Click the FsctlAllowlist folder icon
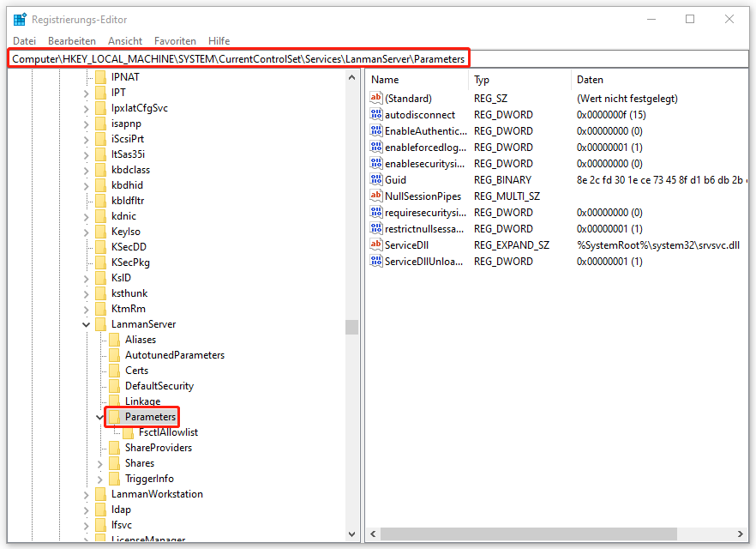This screenshot has width=756, height=549. 129,432
